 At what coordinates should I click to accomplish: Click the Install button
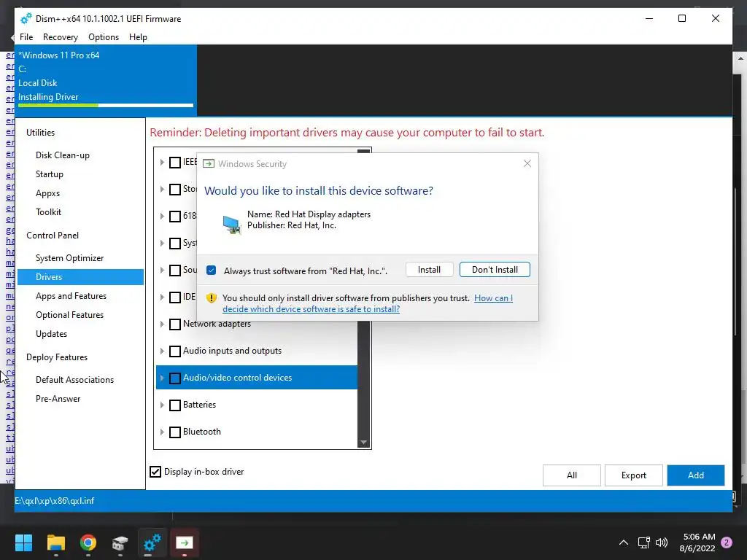click(x=429, y=270)
